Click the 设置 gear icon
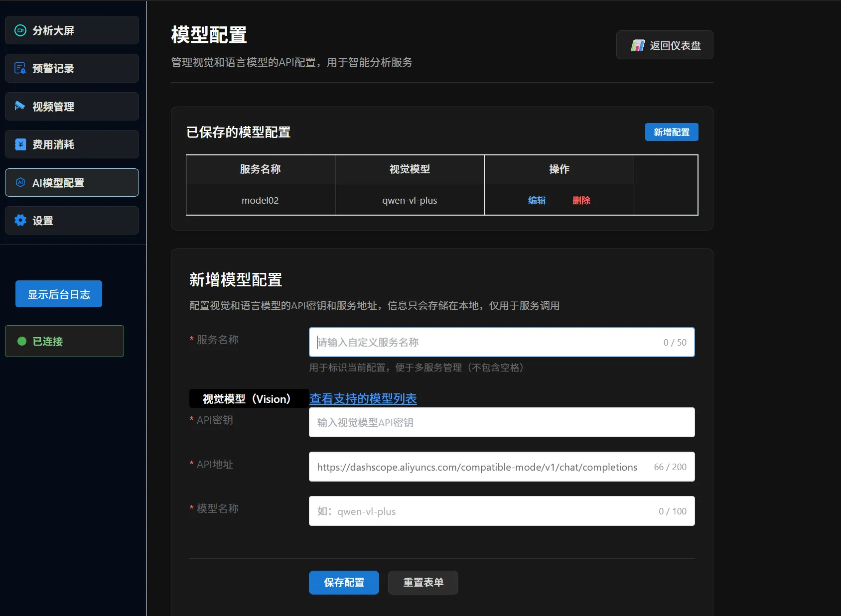The height and width of the screenshot is (616, 841). point(20,220)
